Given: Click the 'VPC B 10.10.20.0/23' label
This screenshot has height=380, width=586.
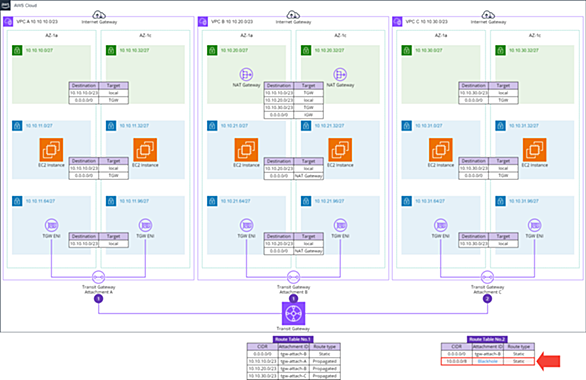Looking at the screenshot, I should (232, 22).
